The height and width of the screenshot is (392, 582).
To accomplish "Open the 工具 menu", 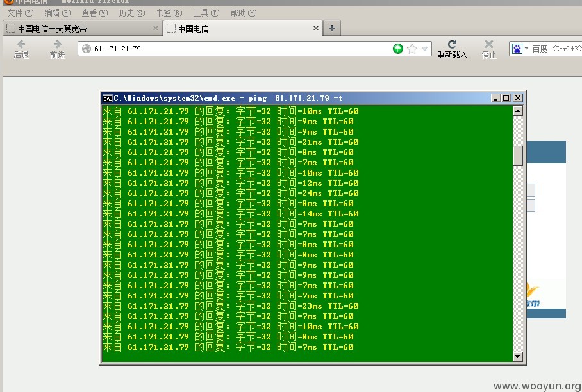I will coord(206,13).
